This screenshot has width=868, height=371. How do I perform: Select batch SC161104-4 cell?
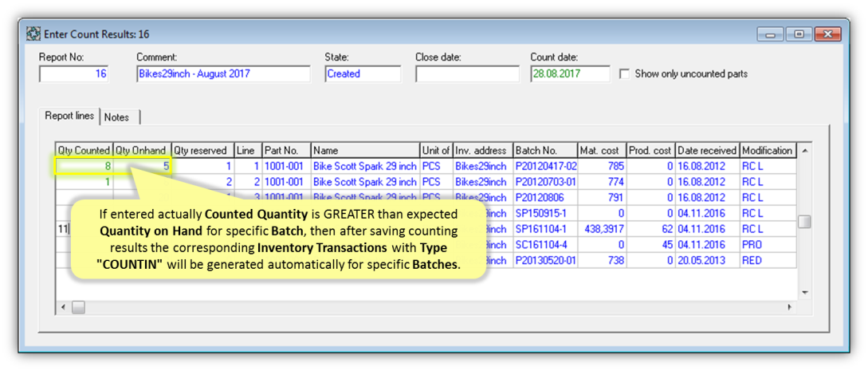pos(545,244)
